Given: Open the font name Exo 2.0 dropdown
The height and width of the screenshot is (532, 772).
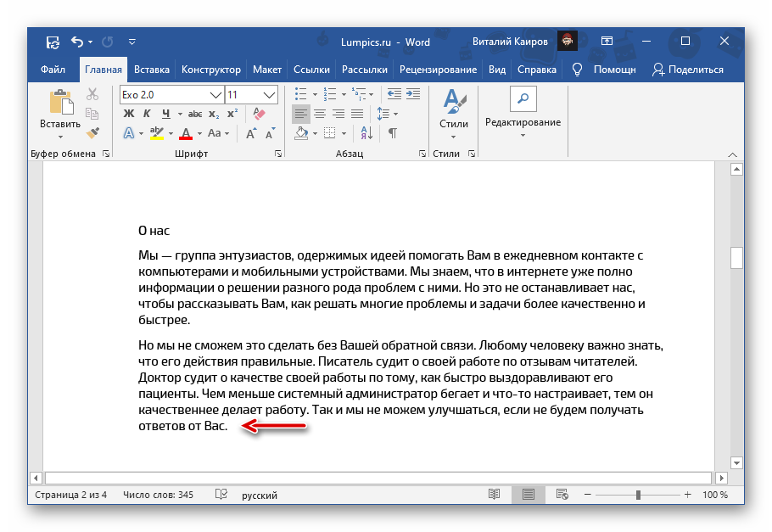Looking at the screenshot, I should (x=215, y=94).
